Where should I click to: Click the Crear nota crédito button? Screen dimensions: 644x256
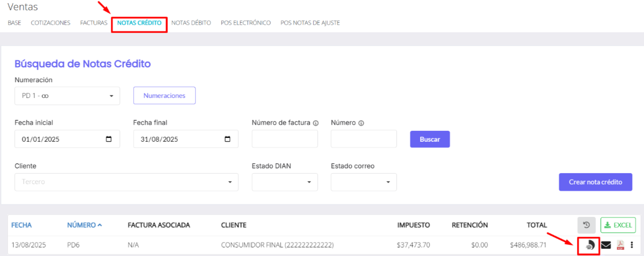click(x=595, y=182)
